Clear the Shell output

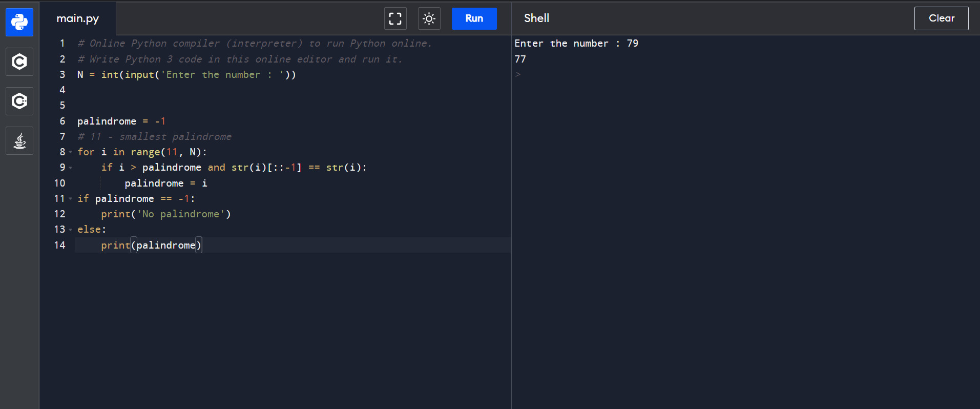pos(941,18)
